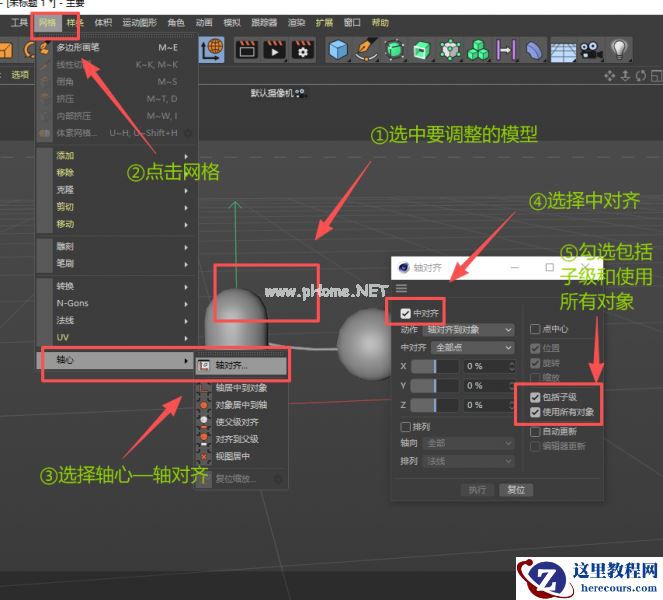Click the render to picture viewer play icon
Screen dimensions: 663x600
[x=274, y=50]
